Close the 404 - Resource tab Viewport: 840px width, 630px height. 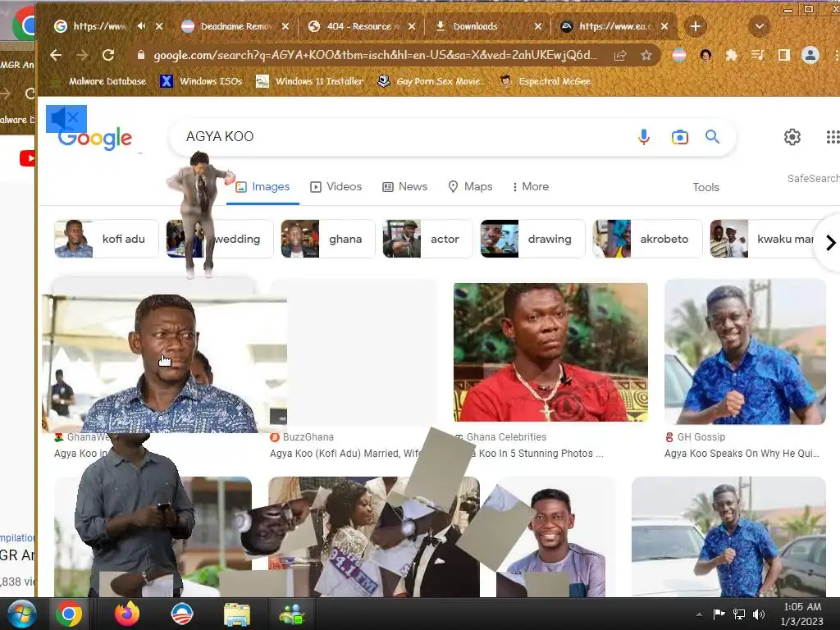pos(412,26)
